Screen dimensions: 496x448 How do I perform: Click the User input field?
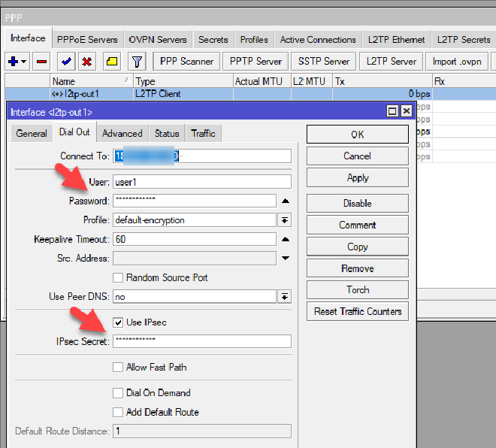[x=201, y=182]
